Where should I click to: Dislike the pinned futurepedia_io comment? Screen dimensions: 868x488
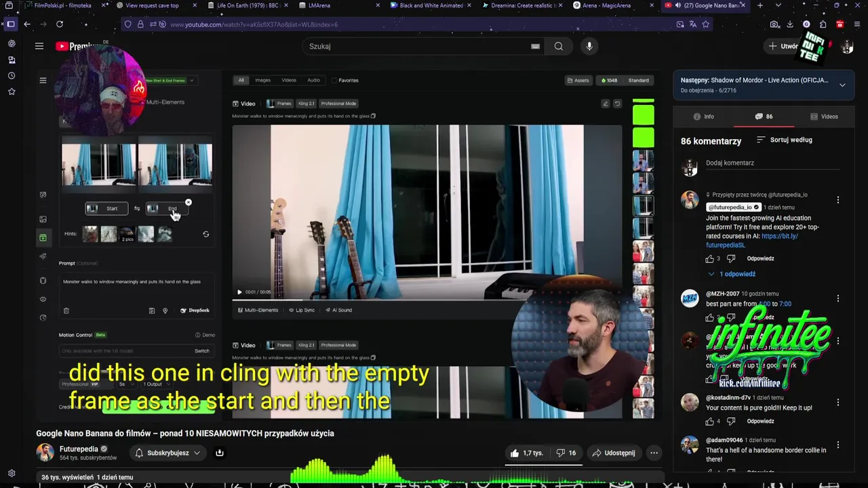click(x=731, y=258)
